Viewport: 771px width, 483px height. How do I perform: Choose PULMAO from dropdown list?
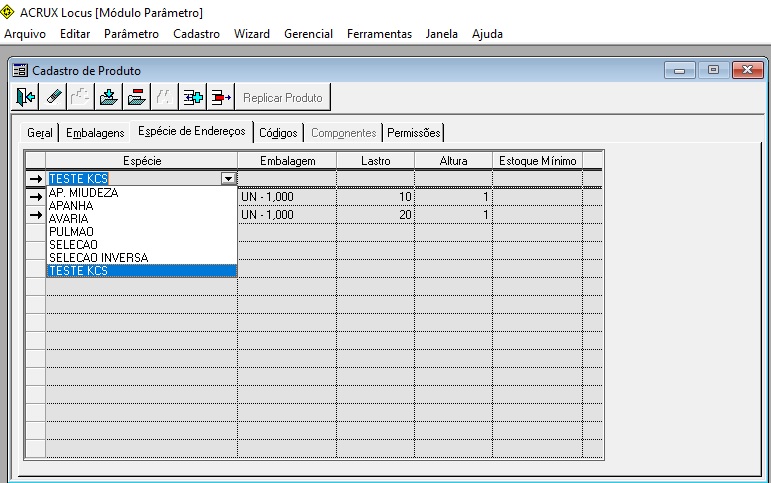[142, 232]
